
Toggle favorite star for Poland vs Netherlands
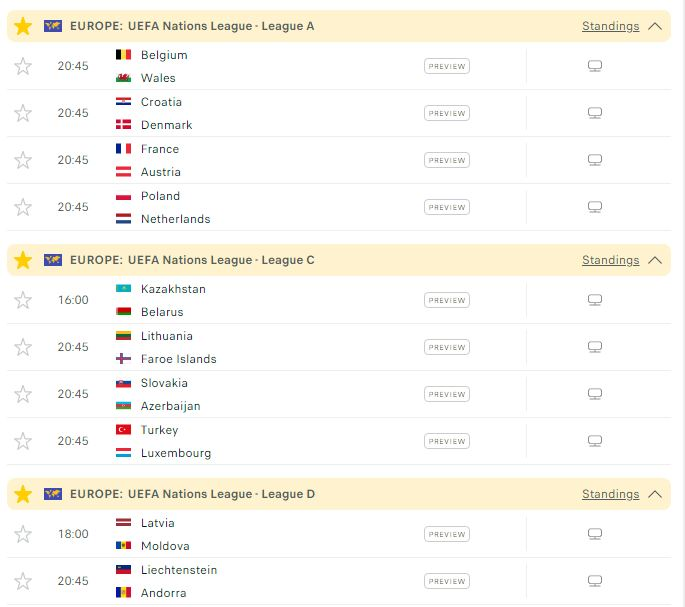pyautogui.click(x=23, y=207)
